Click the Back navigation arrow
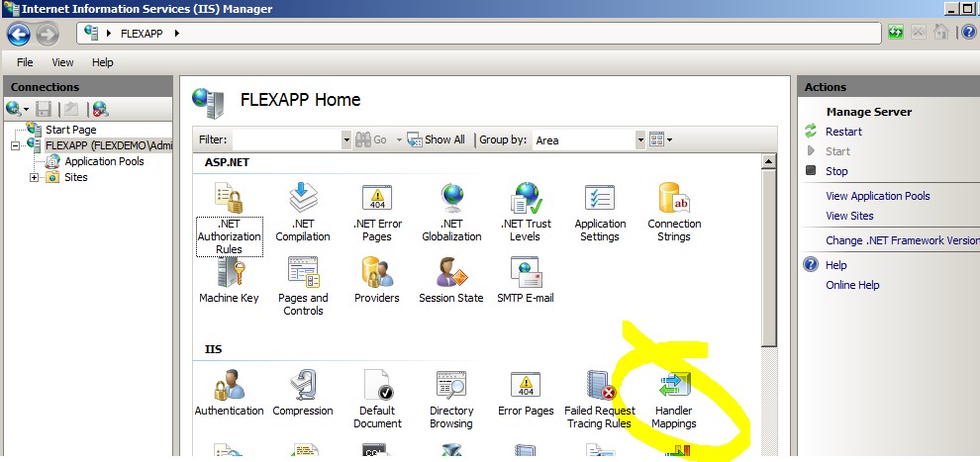Screen dimensions: 980x462 [x=19, y=33]
